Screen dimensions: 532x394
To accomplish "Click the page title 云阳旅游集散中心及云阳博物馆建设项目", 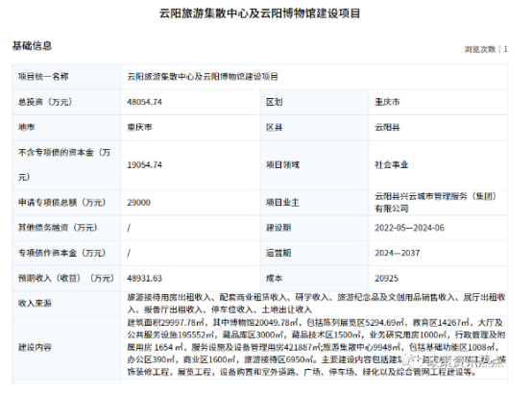I will pyautogui.click(x=259, y=13).
